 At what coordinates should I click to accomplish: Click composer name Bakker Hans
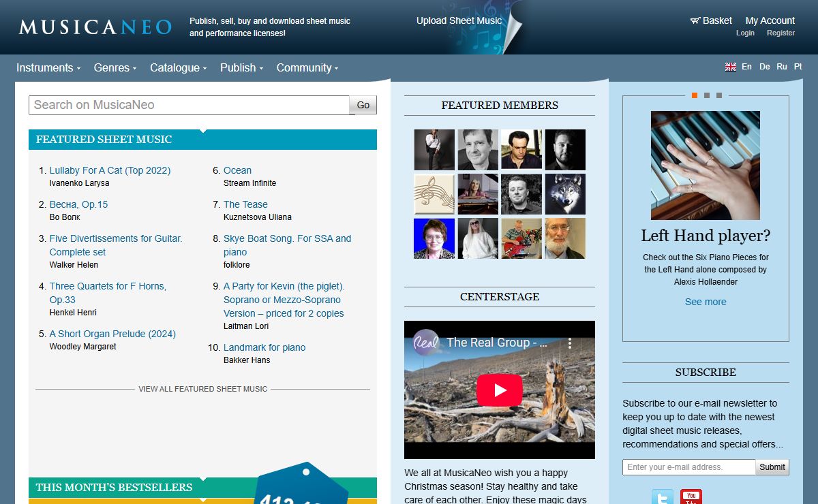pyautogui.click(x=247, y=360)
